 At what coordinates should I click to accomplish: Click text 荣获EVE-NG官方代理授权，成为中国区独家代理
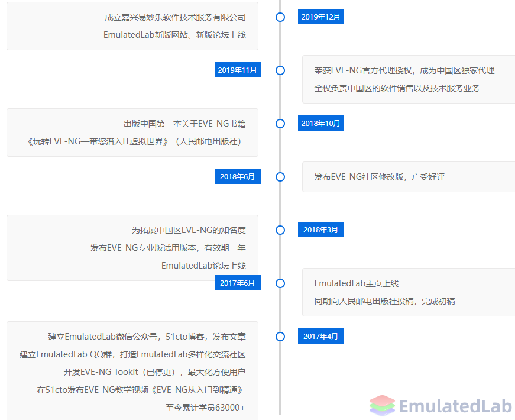point(404,70)
